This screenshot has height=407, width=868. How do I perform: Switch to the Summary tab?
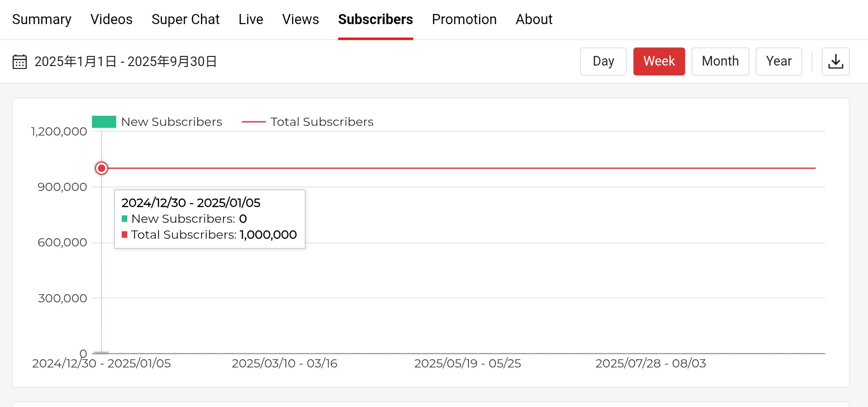(42, 19)
